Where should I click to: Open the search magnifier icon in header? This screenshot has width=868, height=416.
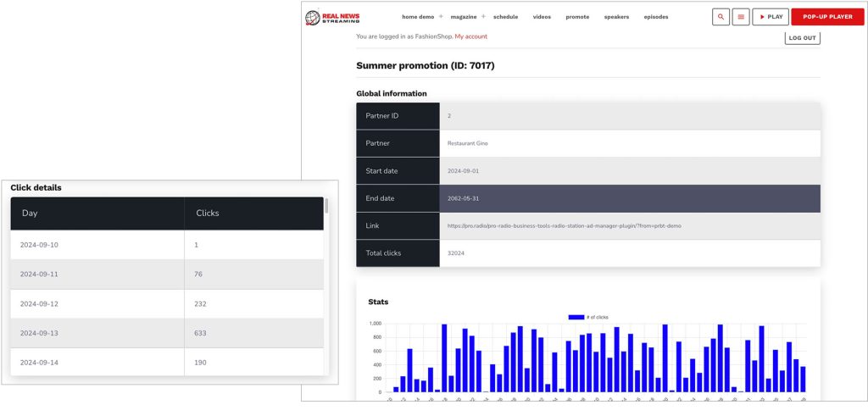click(x=721, y=17)
